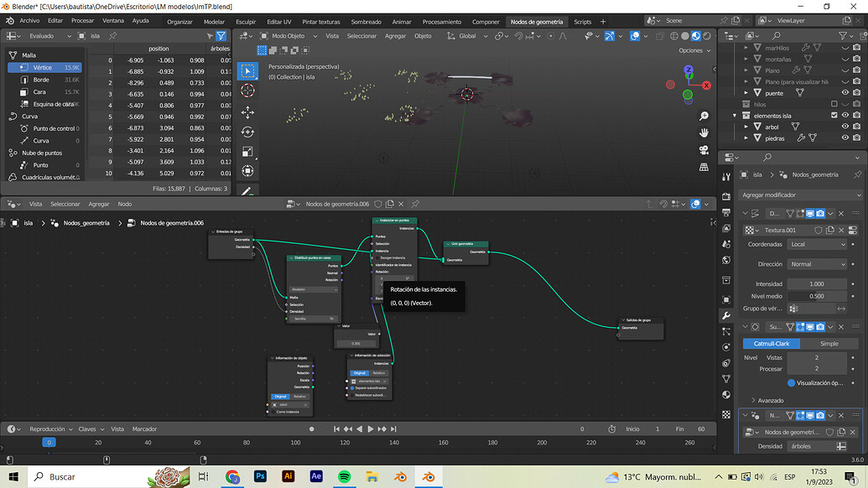This screenshot has height=488, width=868.
Task: Pin the Nodos de geometría.006 node tree
Action: click(x=415, y=204)
